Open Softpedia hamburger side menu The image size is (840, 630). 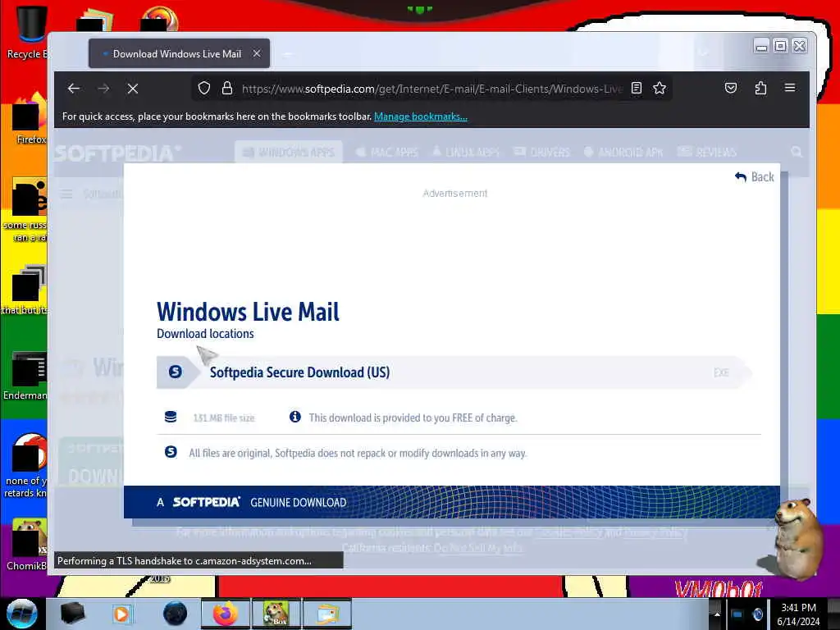click(x=66, y=194)
